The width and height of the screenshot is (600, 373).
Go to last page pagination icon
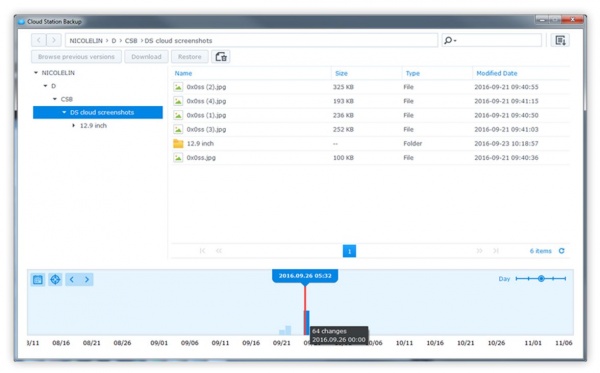click(x=496, y=251)
